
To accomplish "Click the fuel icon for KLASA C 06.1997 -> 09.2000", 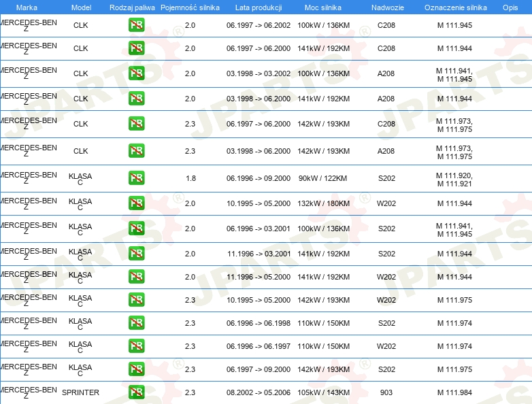I will [x=136, y=369].
